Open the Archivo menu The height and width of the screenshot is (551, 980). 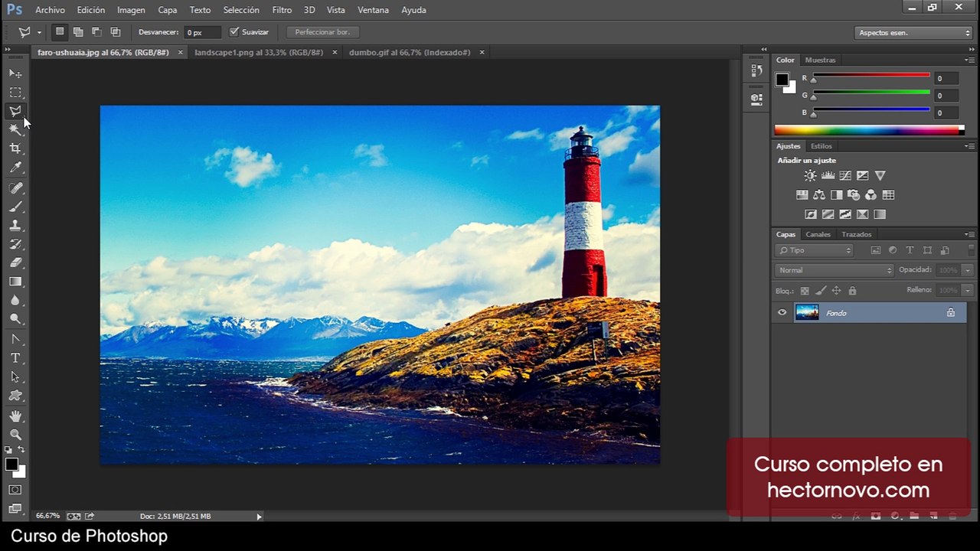tap(51, 10)
